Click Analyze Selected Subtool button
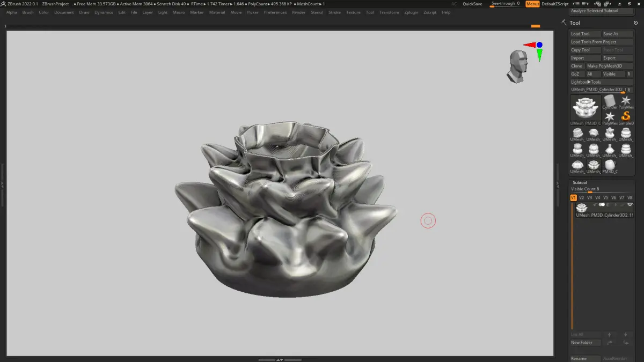 pyautogui.click(x=602, y=11)
